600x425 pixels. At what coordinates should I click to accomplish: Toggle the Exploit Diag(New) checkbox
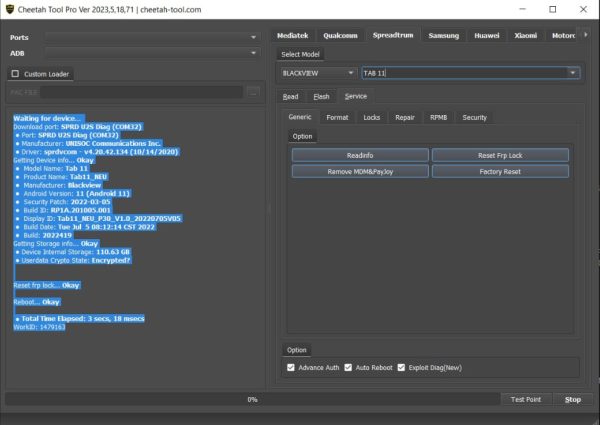click(x=401, y=367)
